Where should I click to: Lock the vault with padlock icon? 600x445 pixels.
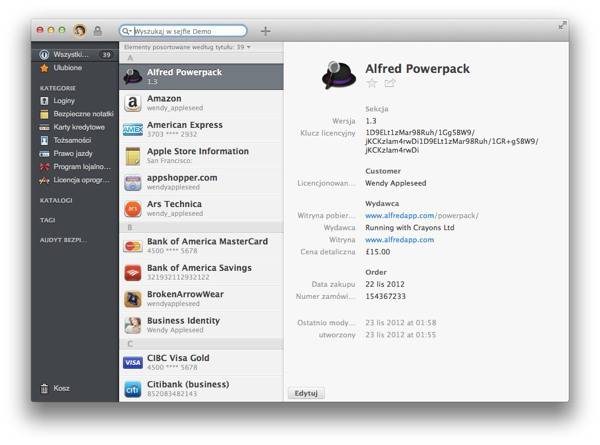(98, 31)
